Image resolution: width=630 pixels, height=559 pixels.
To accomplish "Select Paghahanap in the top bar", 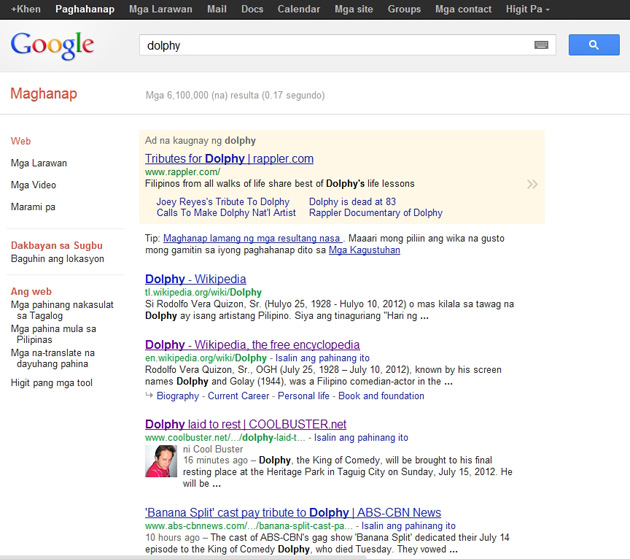I will pos(85,9).
